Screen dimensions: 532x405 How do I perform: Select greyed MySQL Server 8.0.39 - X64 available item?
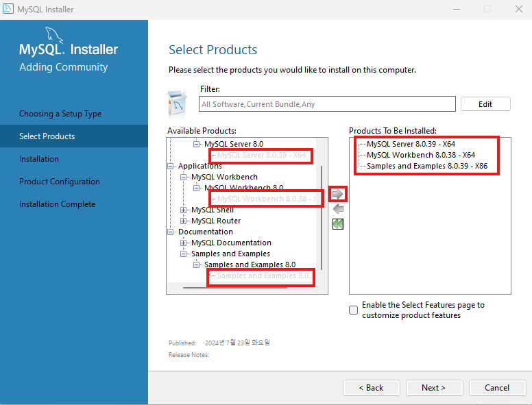click(x=262, y=156)
